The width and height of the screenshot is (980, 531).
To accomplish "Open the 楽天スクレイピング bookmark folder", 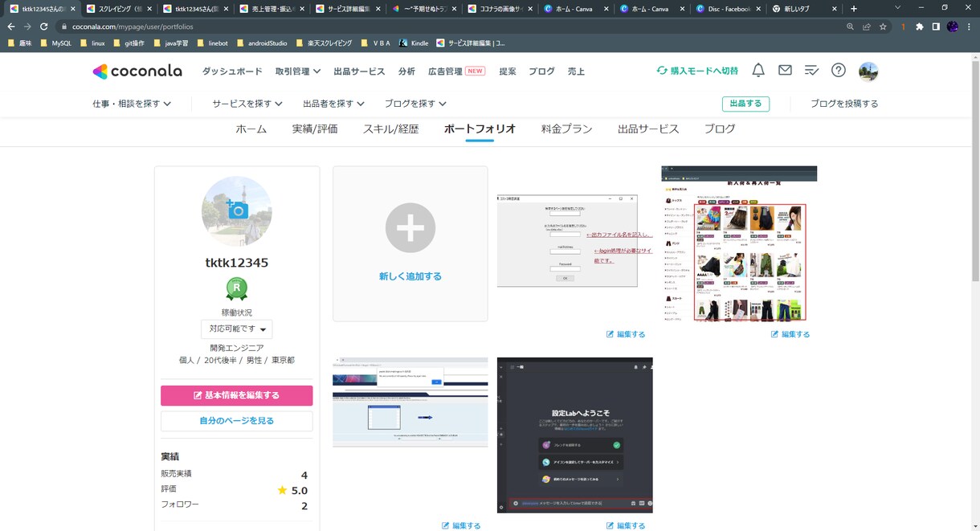I will [x=326, y=43].
